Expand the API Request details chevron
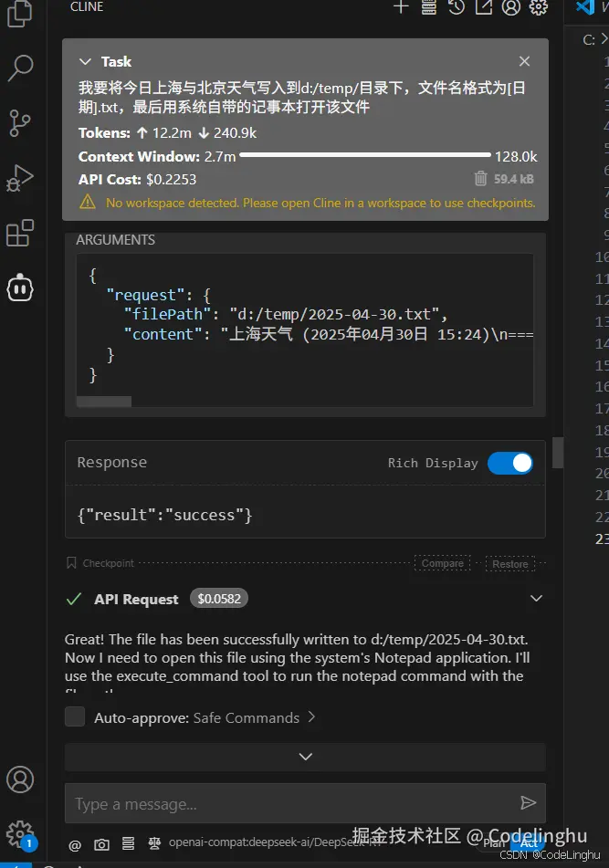Viewport: 609px width, 868px height. [536, 599]
